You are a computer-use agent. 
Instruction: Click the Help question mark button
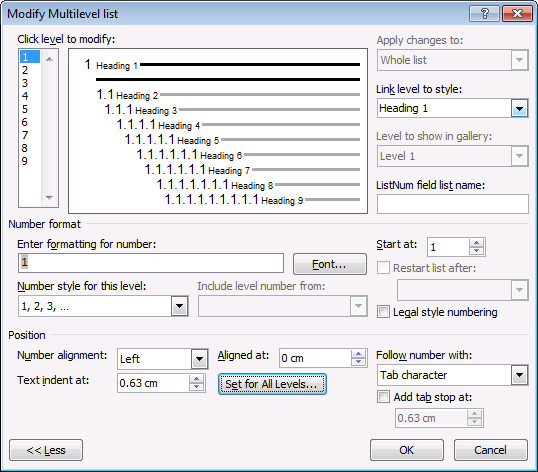(x=484, y=14)
